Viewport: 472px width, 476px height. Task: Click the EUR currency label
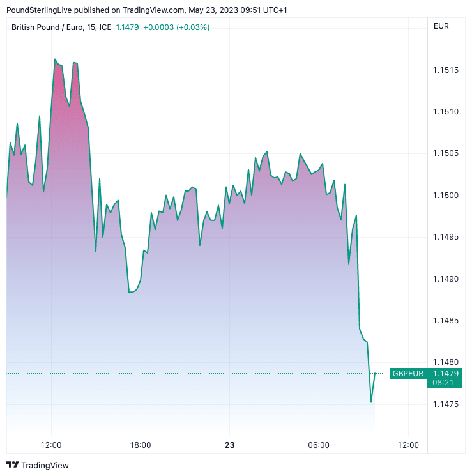pos(441,26)
